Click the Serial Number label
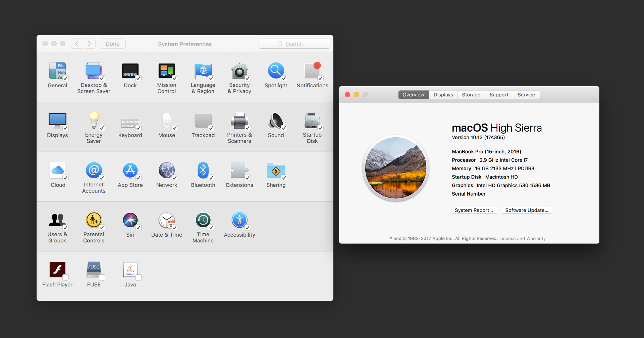Viewport: 644px width, 338px height. click(x=469, y=194)
